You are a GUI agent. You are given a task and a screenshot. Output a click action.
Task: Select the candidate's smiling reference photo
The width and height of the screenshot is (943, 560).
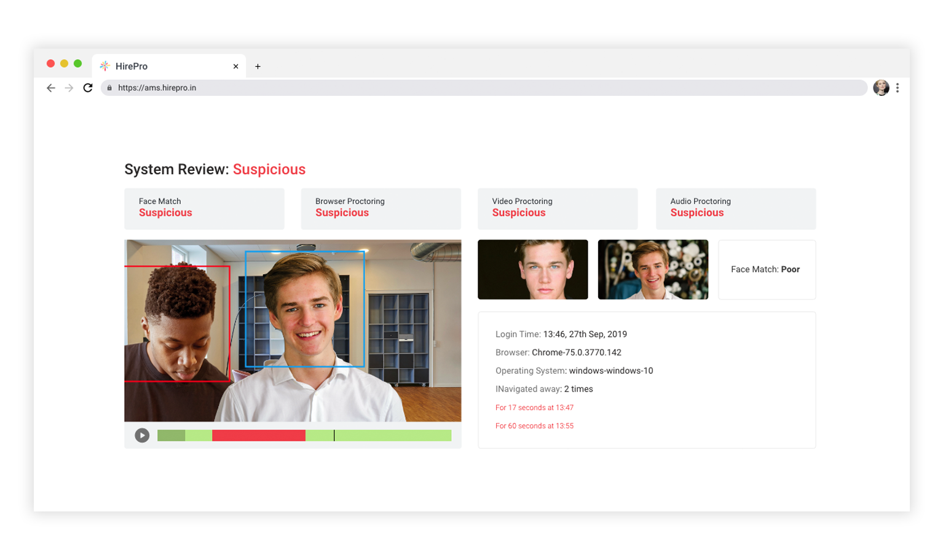[x=652, y=269]
